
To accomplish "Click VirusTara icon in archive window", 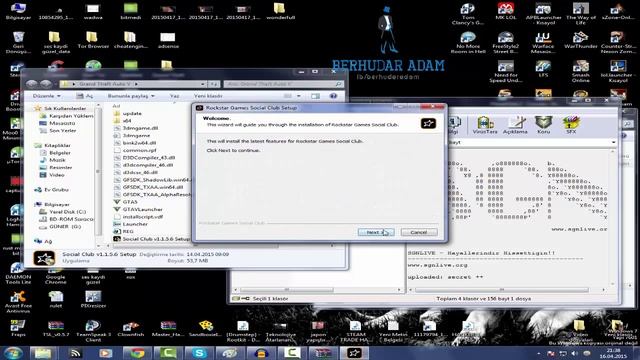I will tap(485, 125).
